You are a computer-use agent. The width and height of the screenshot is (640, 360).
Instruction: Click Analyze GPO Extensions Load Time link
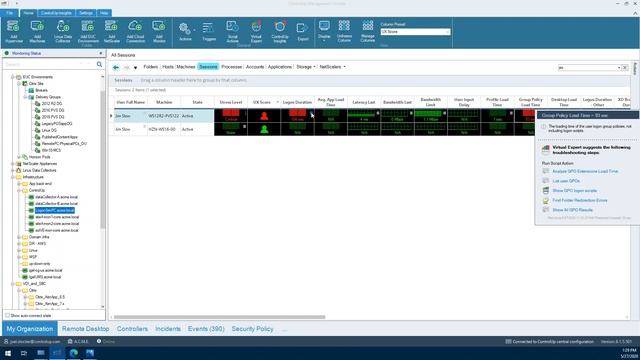point(585,171)
